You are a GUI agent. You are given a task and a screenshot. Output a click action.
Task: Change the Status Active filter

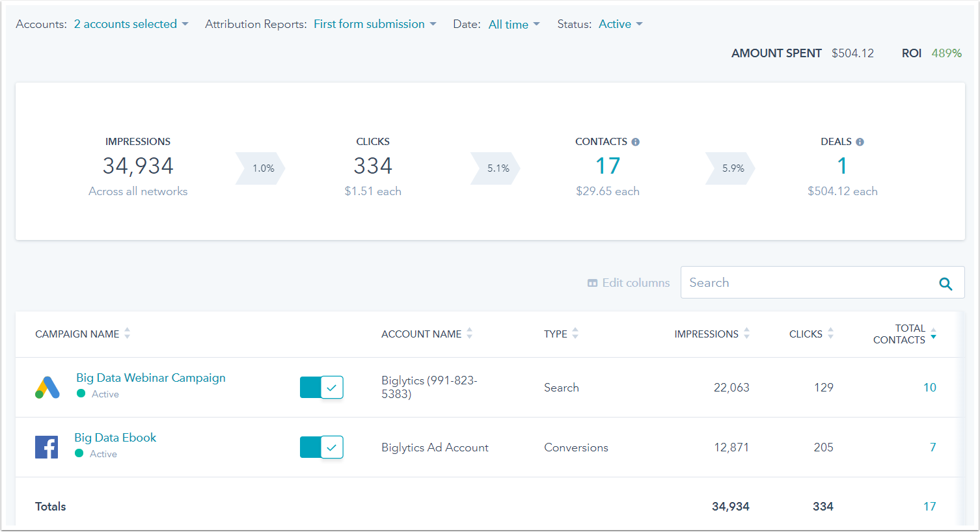click(x=620, y=24)
